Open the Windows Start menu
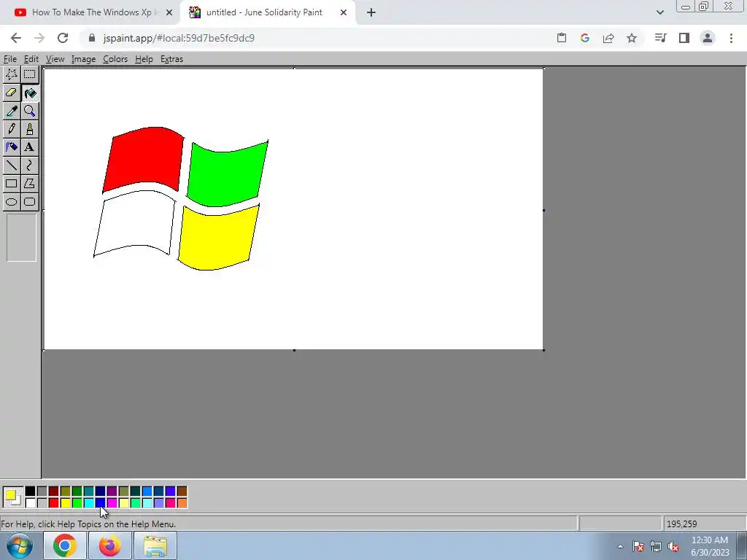 click(20, 545)
